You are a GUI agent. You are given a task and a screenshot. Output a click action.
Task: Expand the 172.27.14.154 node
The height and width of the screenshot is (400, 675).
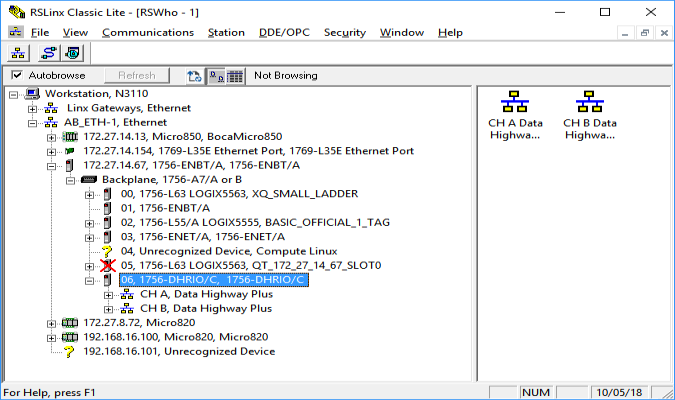tap(51, 152)
